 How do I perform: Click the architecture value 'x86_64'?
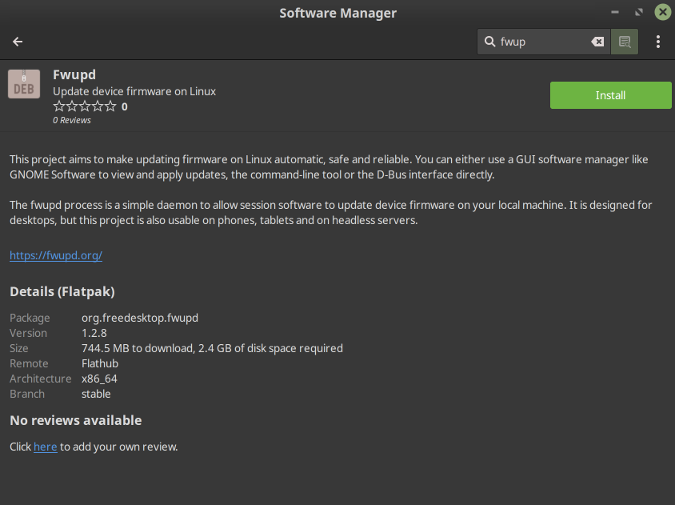(99, 379)
